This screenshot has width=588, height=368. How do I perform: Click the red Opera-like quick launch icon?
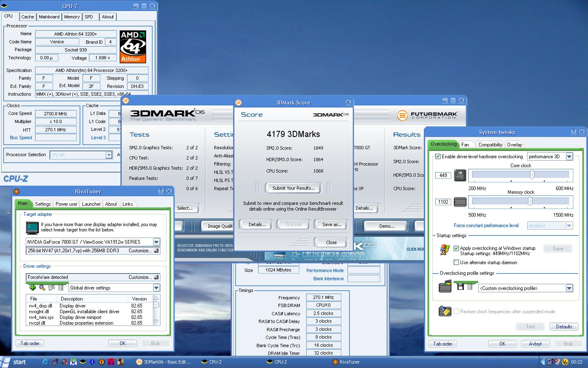click(x=64, y=362)
